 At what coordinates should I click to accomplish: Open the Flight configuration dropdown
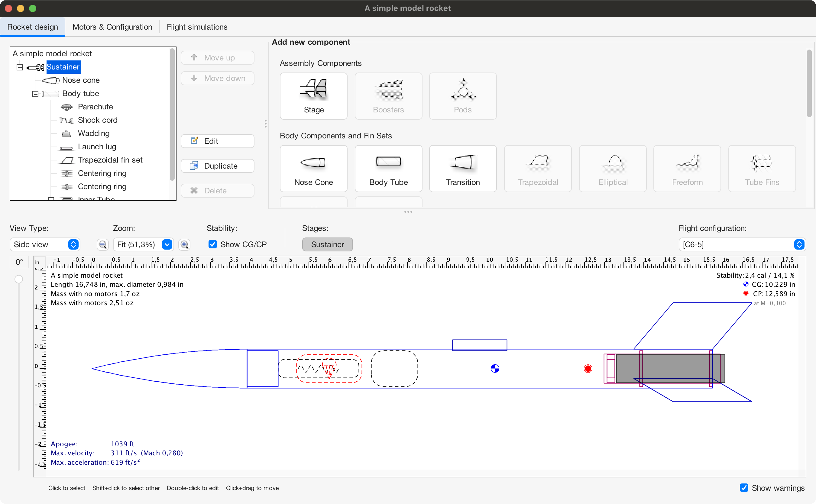(x=742, y=244)
